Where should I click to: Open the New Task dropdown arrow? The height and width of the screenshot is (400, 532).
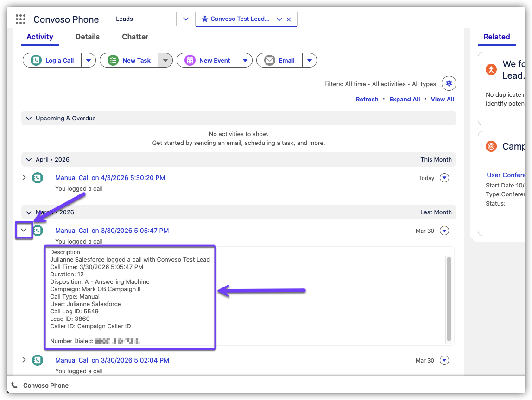tap(165, 60)
